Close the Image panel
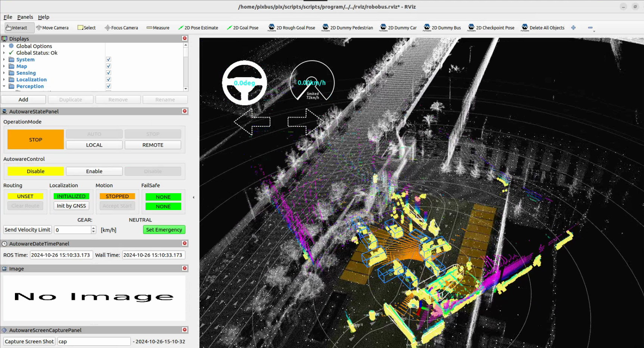The width and height of the screenshot is (644, 348). (184, 268)
